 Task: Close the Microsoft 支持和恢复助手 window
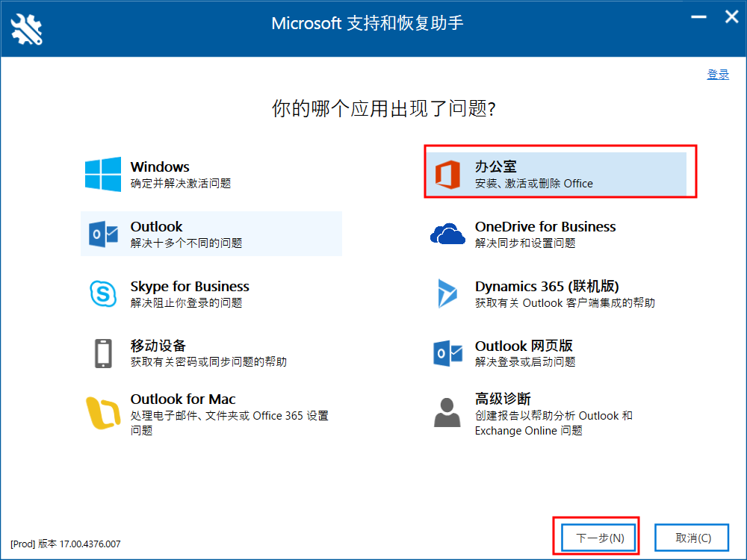tap(732, 16)
